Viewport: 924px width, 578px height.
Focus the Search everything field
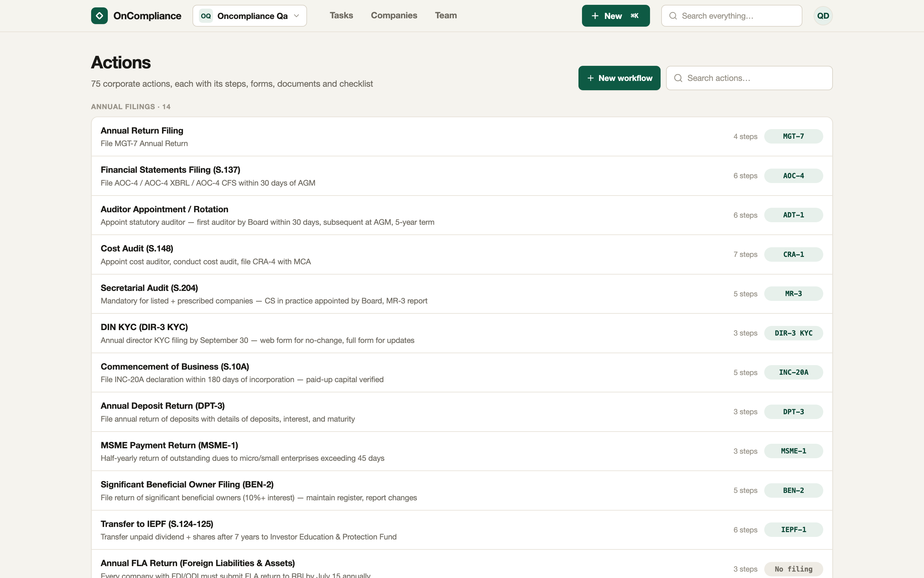(732, 16)
